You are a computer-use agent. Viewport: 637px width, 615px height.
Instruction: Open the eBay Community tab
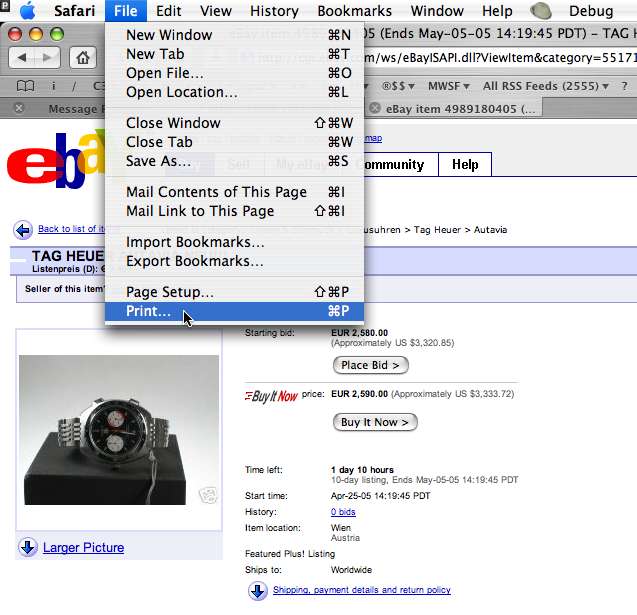[401, 165]
